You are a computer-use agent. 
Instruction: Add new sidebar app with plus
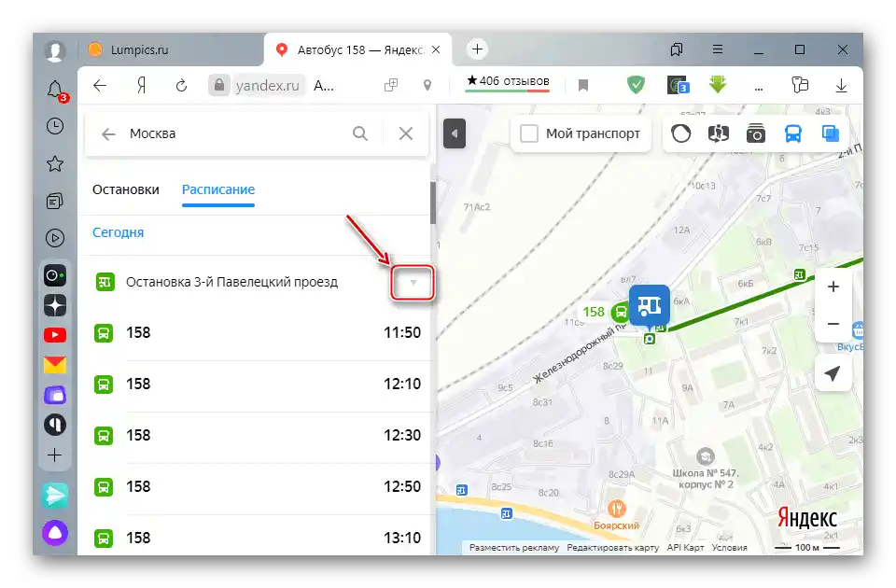pos(55,455)
